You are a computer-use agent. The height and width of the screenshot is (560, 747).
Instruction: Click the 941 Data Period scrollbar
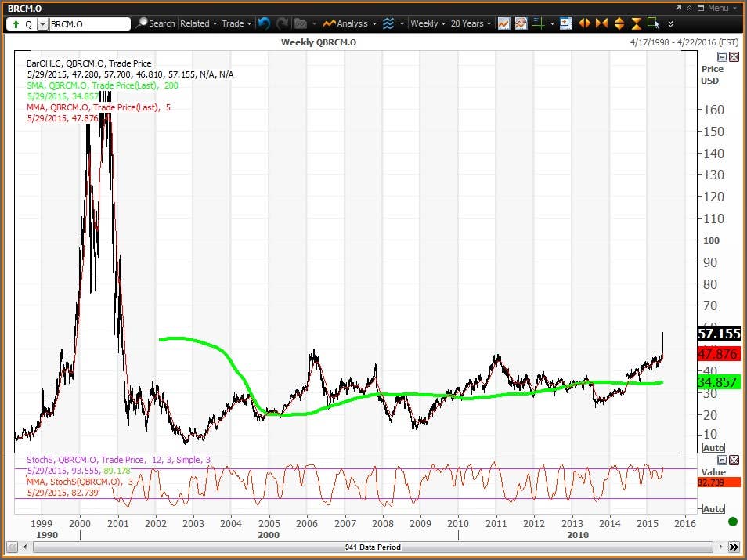(373, 547)
